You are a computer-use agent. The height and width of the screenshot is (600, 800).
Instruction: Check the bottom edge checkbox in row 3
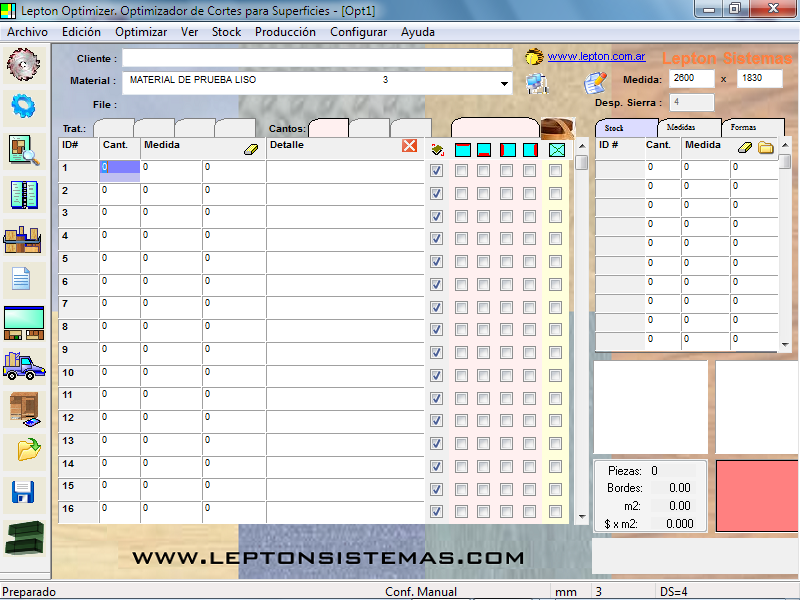pyautogui.click(x=483, y=216)
